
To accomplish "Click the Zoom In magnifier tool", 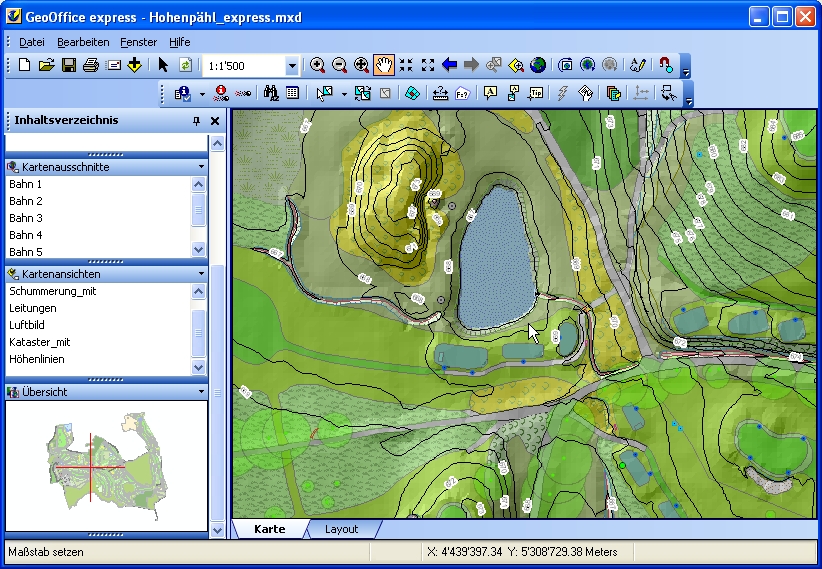I will point(318,65).
